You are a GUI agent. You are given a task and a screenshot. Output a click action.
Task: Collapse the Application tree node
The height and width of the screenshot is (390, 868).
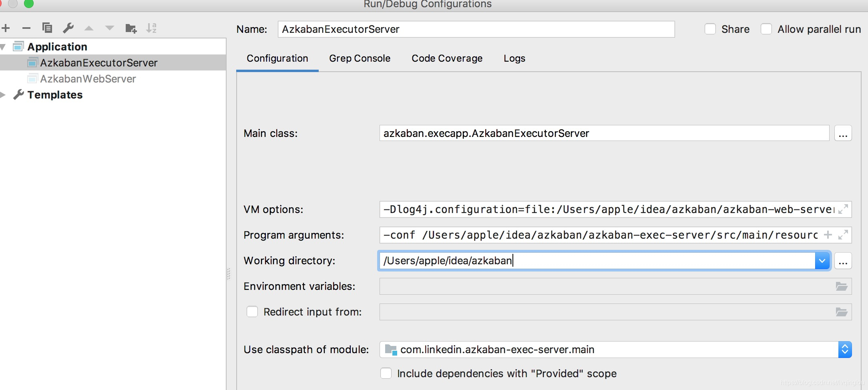tap(3, 47)
